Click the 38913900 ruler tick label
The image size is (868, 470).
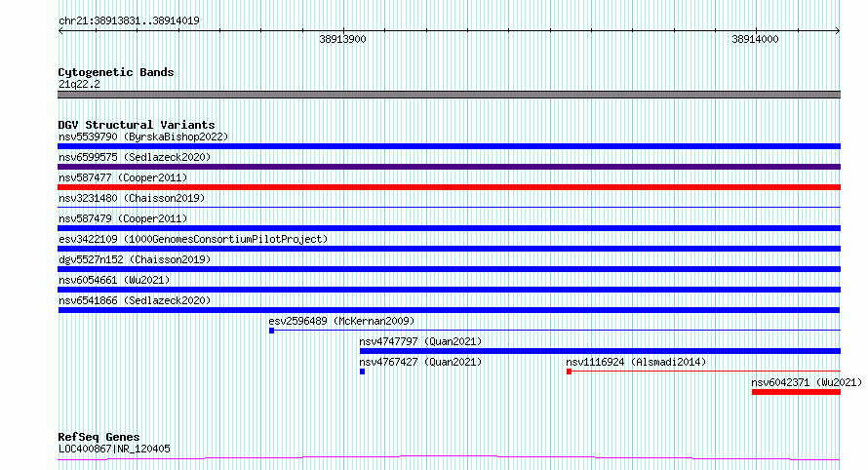click(342, 39)
